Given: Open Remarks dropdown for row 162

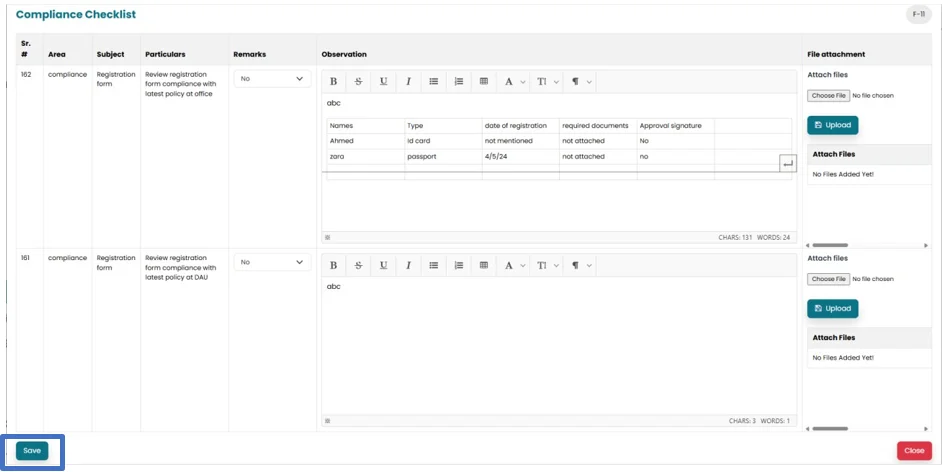Looking at the screenshot, I should pyautogui.click(x=272, y=79).
